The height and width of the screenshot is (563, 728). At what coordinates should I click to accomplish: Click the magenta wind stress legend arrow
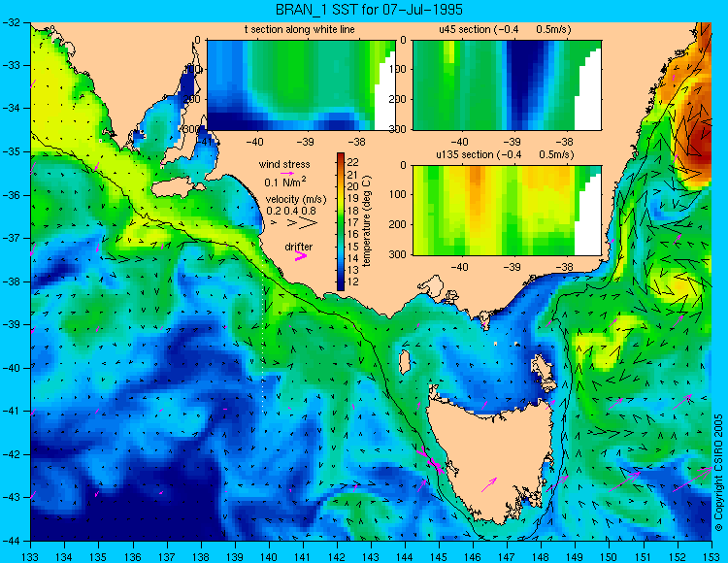[x=287, y=173]
